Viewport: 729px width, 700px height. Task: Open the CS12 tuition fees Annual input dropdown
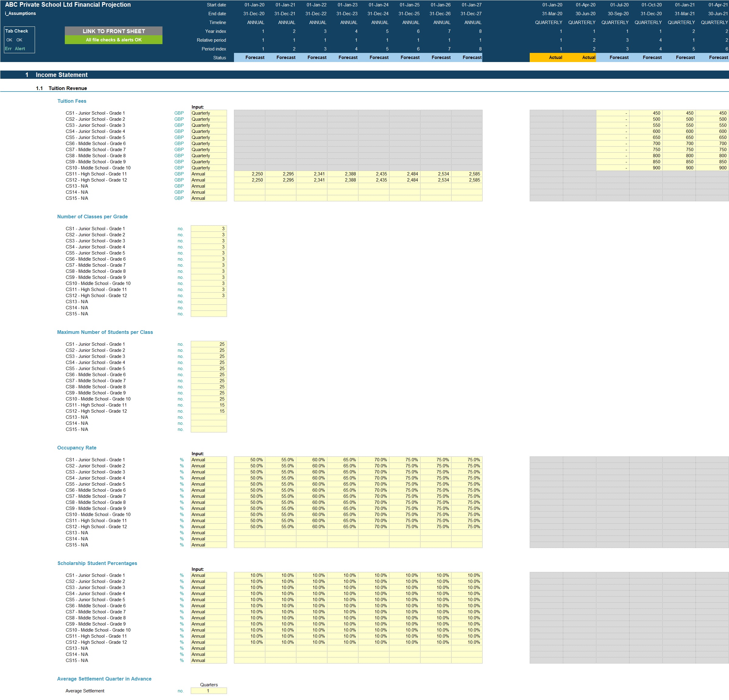pyautogui.click(x=209, y=180)
